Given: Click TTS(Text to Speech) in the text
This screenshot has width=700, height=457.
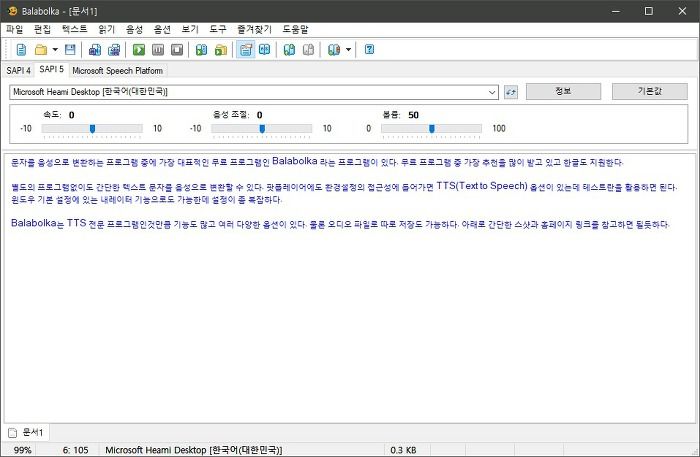Looking at the screenshot, I should point(482,186).
